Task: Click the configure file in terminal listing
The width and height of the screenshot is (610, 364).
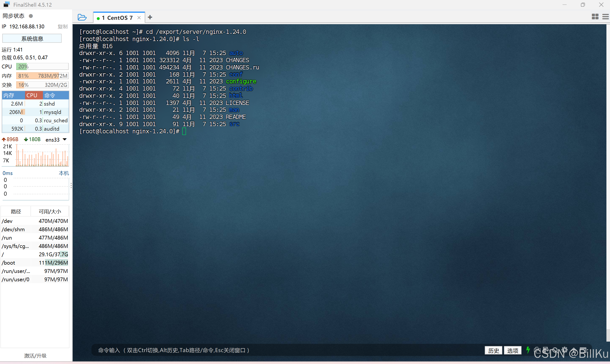Action: click(241, 82)
